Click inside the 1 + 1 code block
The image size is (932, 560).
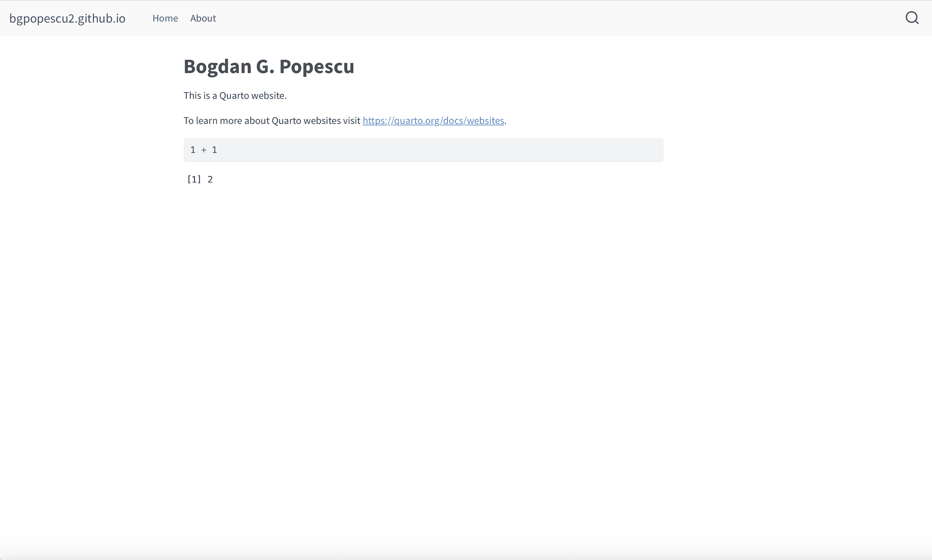pos(423,150)
